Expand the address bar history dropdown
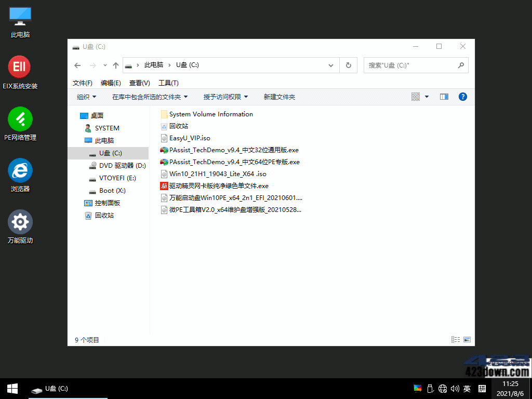 (331, 65)
